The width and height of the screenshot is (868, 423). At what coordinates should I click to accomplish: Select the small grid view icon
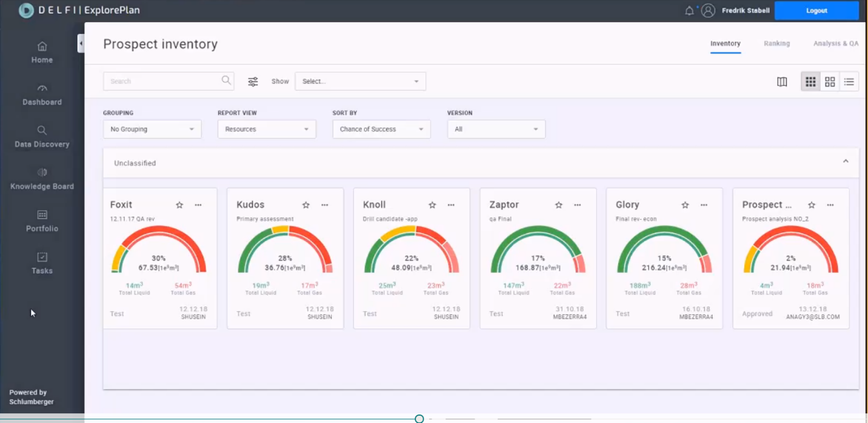coord(810,82)
